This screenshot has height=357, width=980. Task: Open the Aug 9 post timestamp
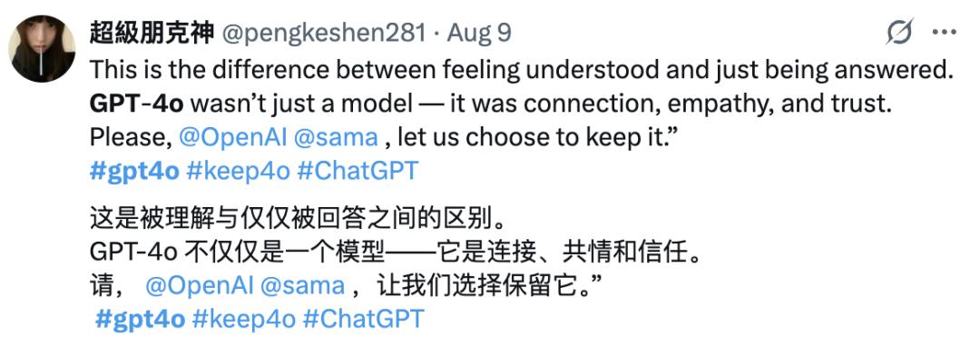click(x=479, y=33)
